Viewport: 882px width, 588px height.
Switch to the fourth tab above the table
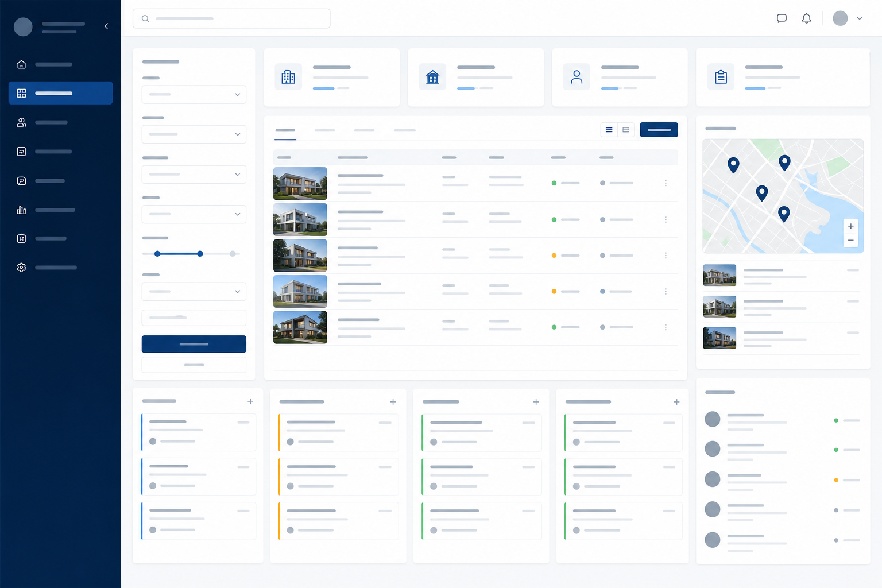405,130
